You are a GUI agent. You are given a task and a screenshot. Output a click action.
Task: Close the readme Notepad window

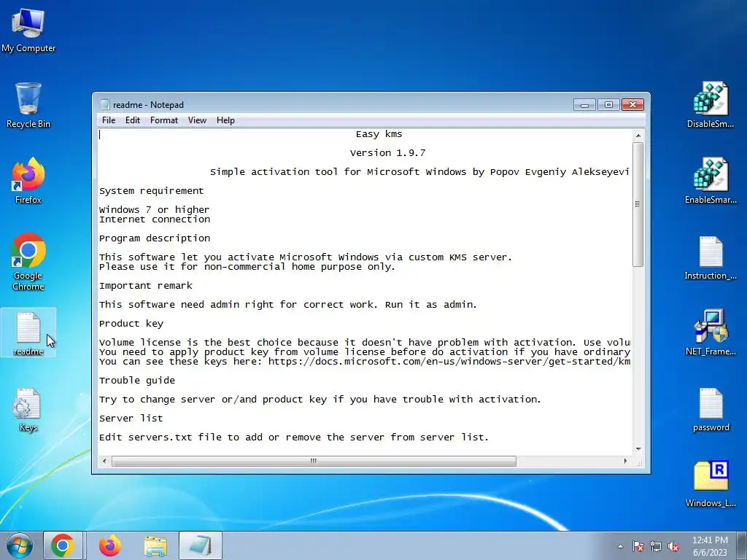(632, 104)
